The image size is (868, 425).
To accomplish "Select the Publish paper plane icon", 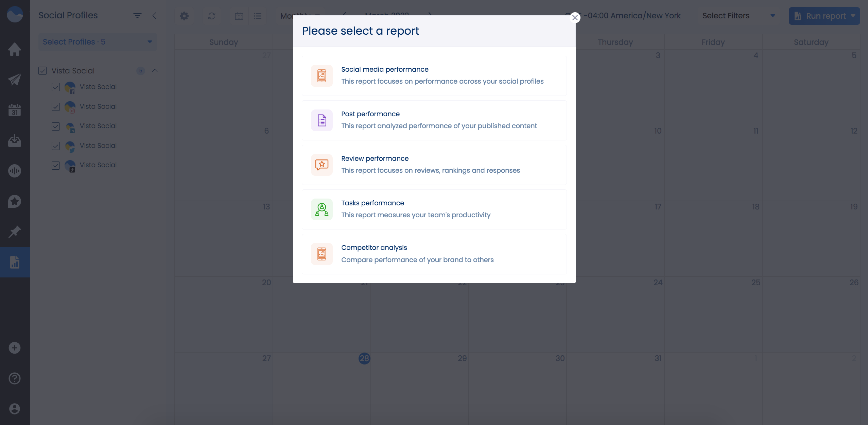I will (x=15, y=79).
